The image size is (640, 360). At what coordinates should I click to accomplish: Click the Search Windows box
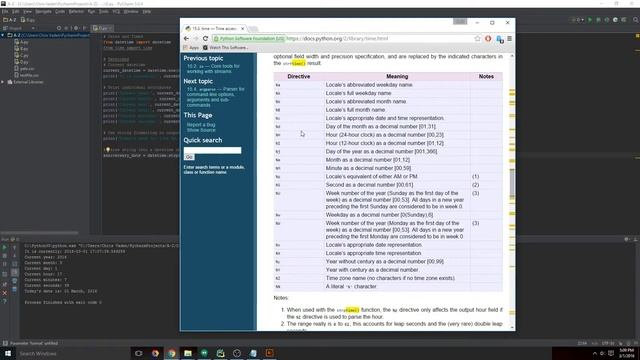point(73,353)
